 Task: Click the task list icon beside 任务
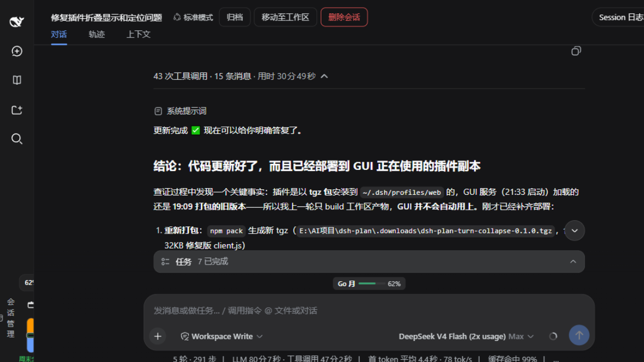click(x=165, y=262)
